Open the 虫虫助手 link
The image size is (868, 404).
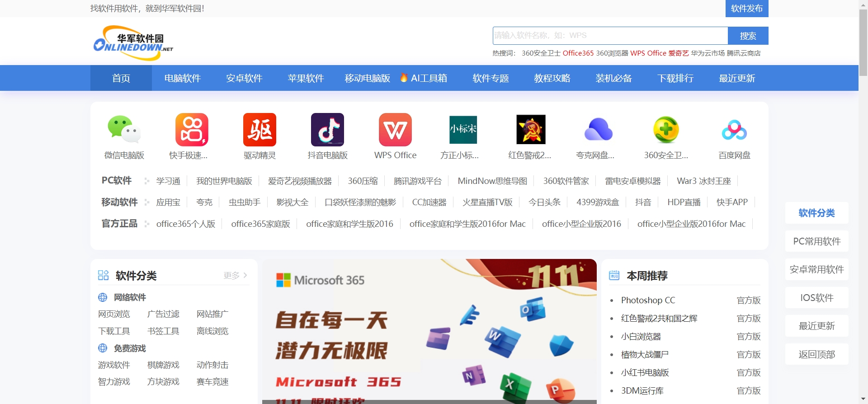click(x=244, y=202)
